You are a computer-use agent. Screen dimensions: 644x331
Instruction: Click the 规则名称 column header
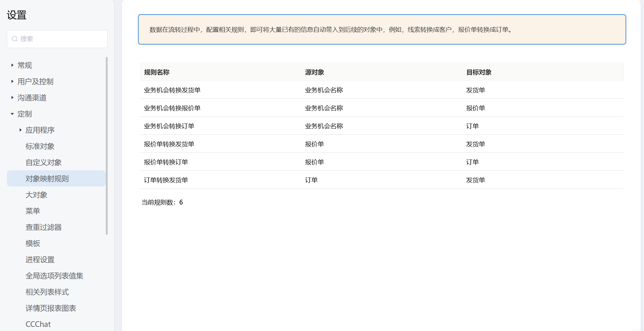(x=157, y=72)
